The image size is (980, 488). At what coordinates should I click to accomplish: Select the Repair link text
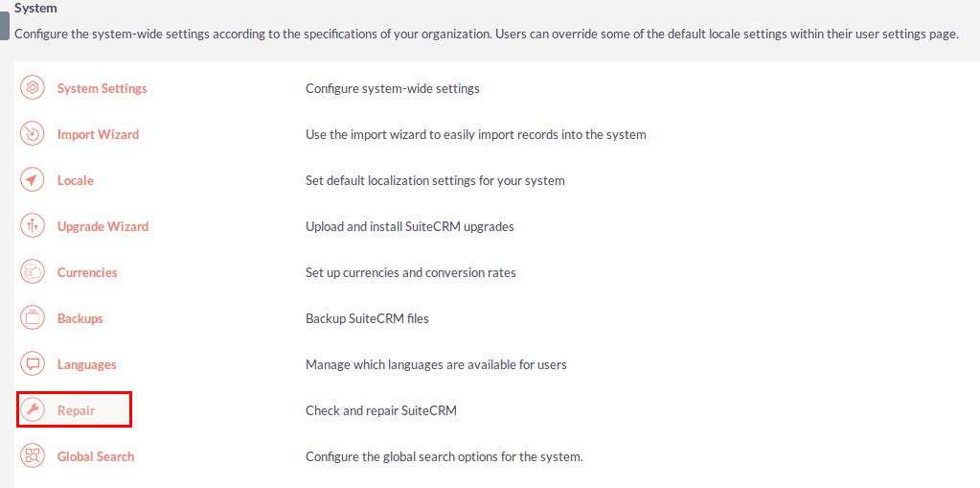pyautogui.click(x=77, y=410)
